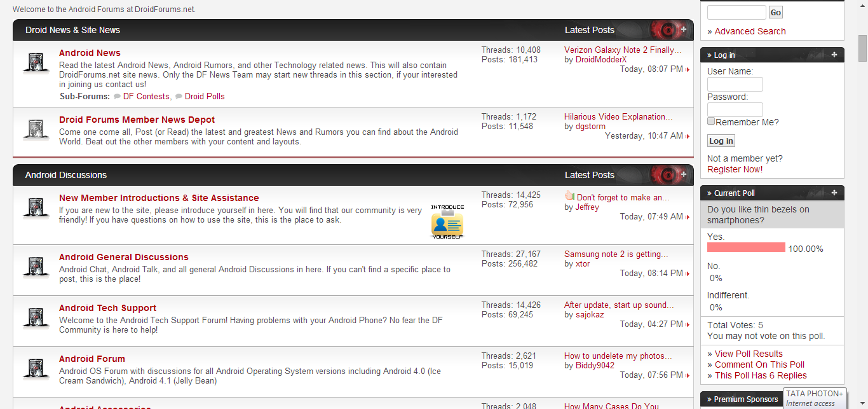Click the Introduce Yourself ID card image

447,222
